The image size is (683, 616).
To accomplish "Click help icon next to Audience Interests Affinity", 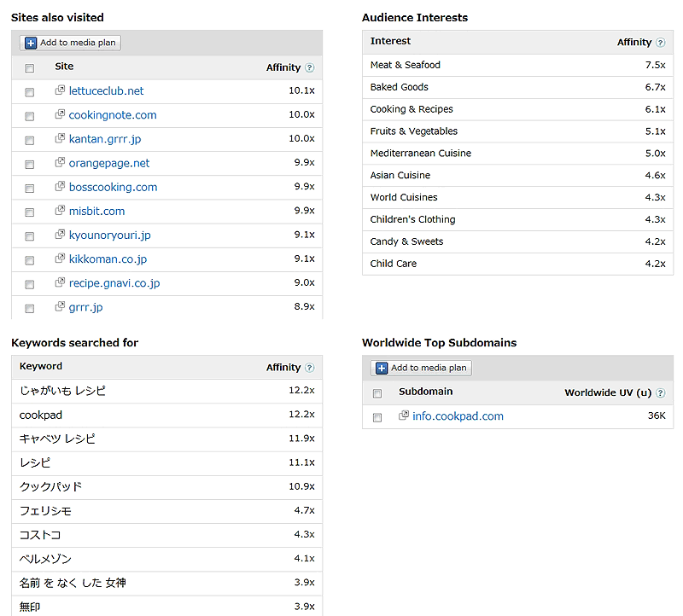I will click(660, 43).
